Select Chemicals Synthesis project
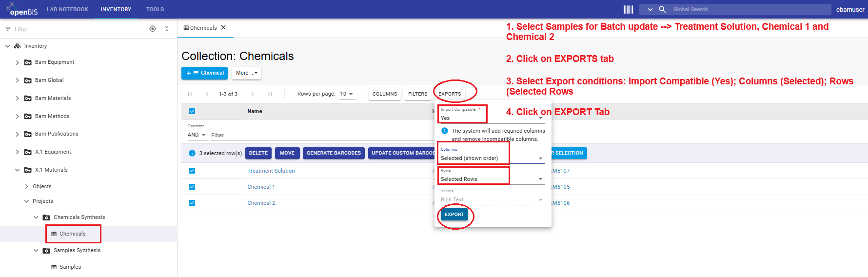 (x=79, y=217)
